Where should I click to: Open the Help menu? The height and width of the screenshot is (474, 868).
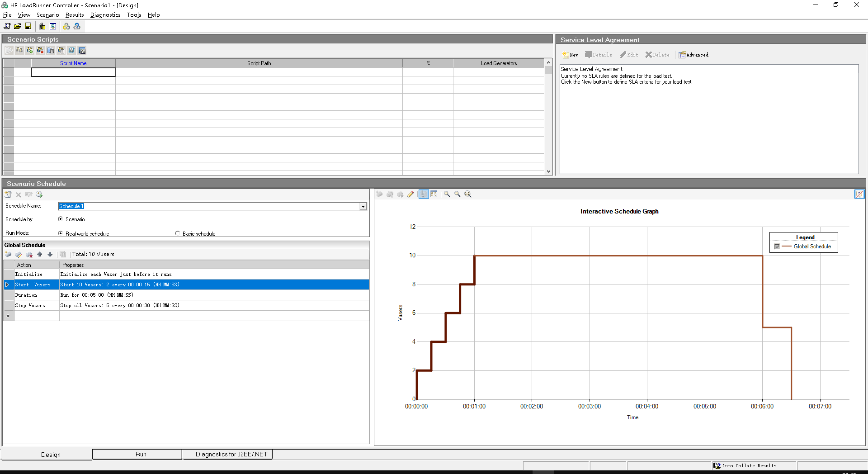click(x=154, y=15)
